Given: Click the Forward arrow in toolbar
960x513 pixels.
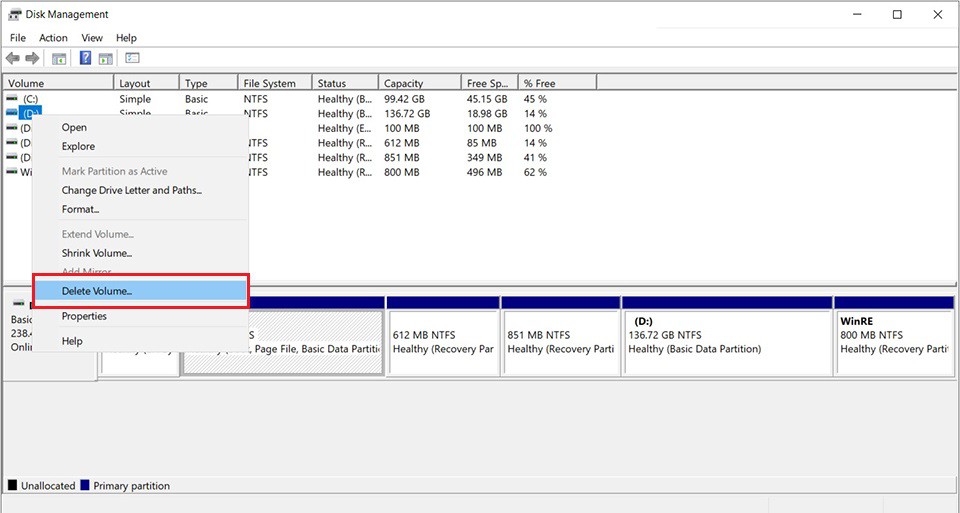Looking at the screenshot, I should [33, 59].
